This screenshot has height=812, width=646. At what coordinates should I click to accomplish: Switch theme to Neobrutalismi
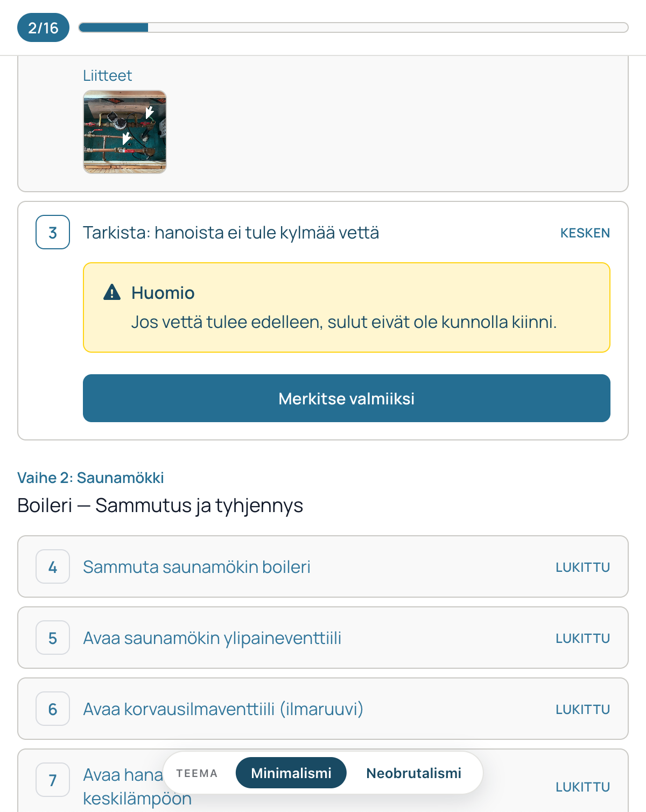pyautogui.click(x=413, y=773)
